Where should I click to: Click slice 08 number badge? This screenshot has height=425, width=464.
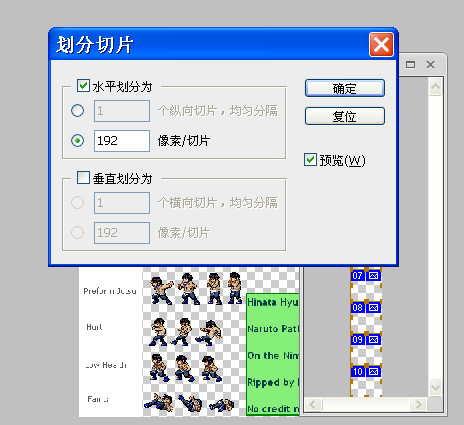tap(357, 307)
